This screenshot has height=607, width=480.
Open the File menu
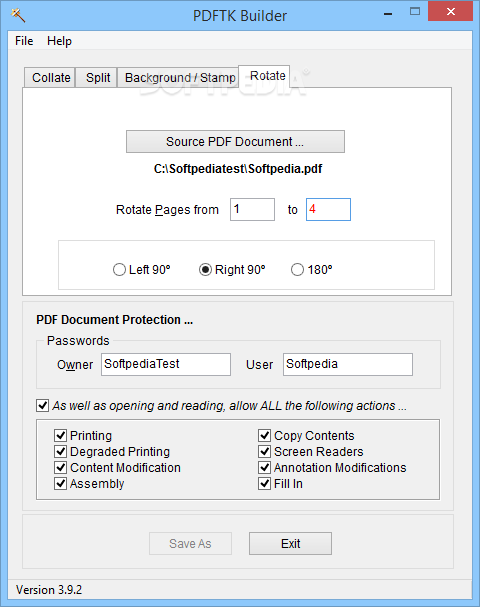coord(24,41)
